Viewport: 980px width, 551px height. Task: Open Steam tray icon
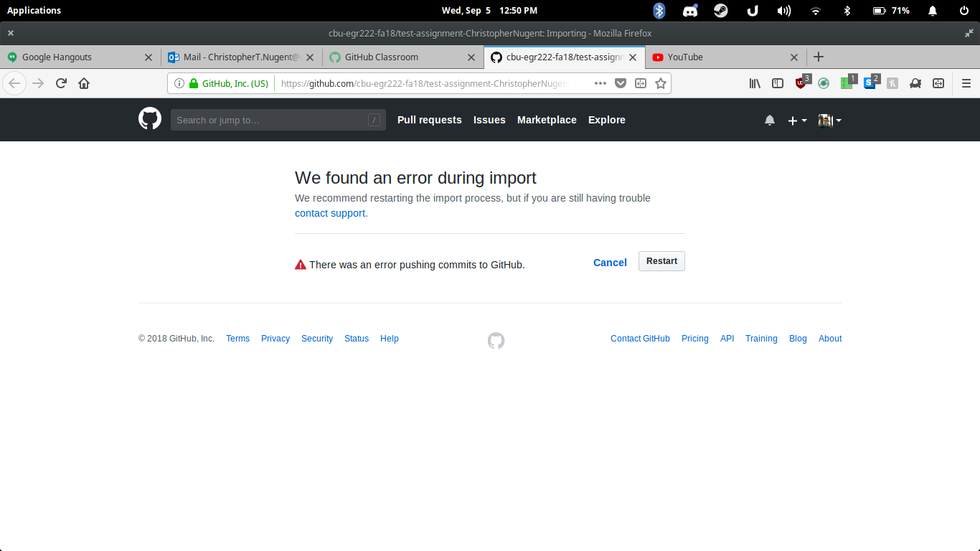tap(721, 11)
